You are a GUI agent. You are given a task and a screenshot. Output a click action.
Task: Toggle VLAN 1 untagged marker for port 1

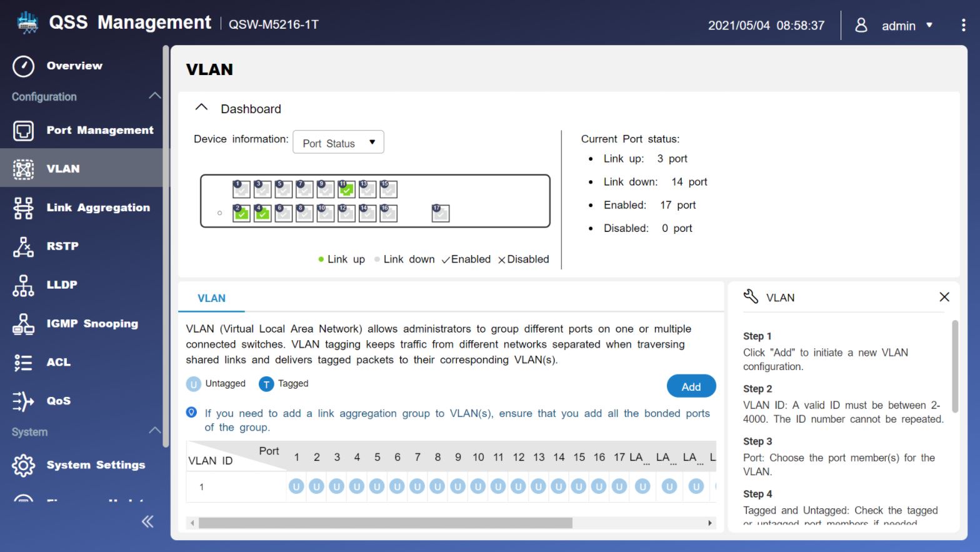click(296, 486)
